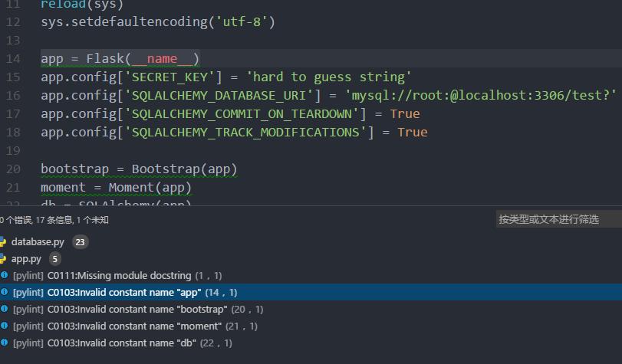Viewport: 622px width, 364px height.
Task: Collapse the app.py problems group
Action: coord(26,259)
